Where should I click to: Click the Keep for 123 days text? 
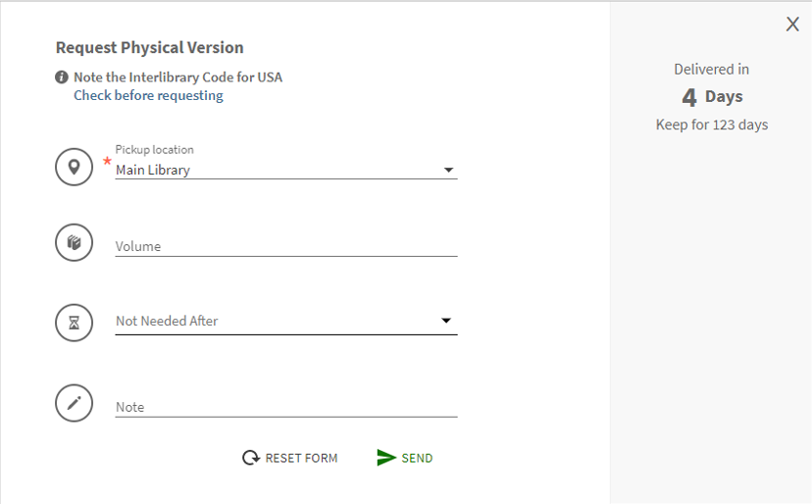(712, 125)
